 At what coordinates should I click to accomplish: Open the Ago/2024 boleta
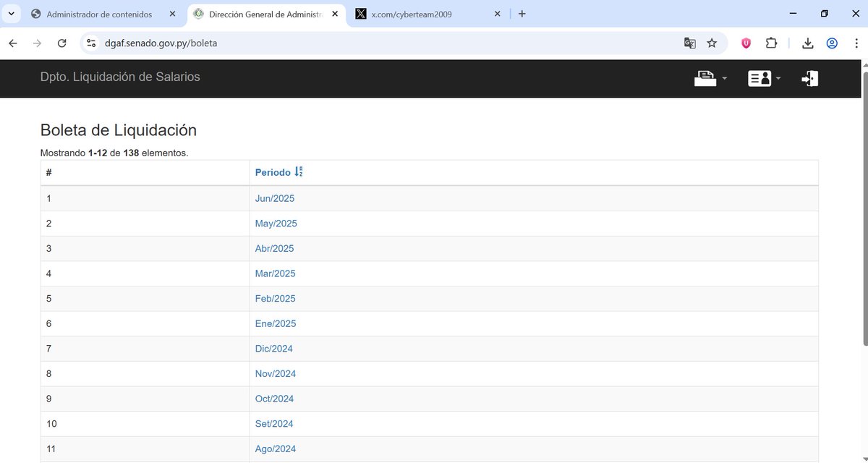(x=276, y=449)
